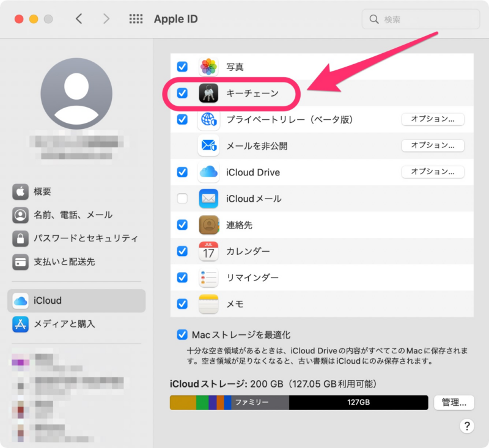Click the Calendar (カレンダー) icon

[x=208, y=251]
